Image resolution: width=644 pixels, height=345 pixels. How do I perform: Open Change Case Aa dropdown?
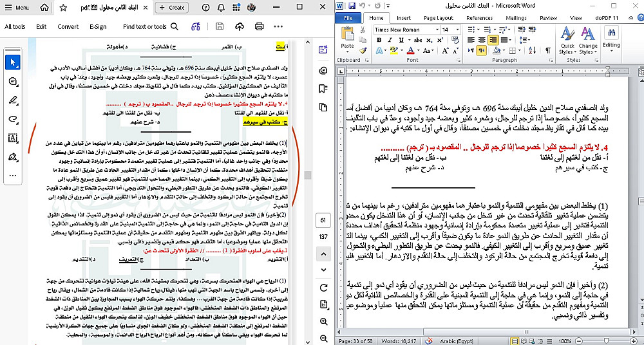[x=428, y=50]
